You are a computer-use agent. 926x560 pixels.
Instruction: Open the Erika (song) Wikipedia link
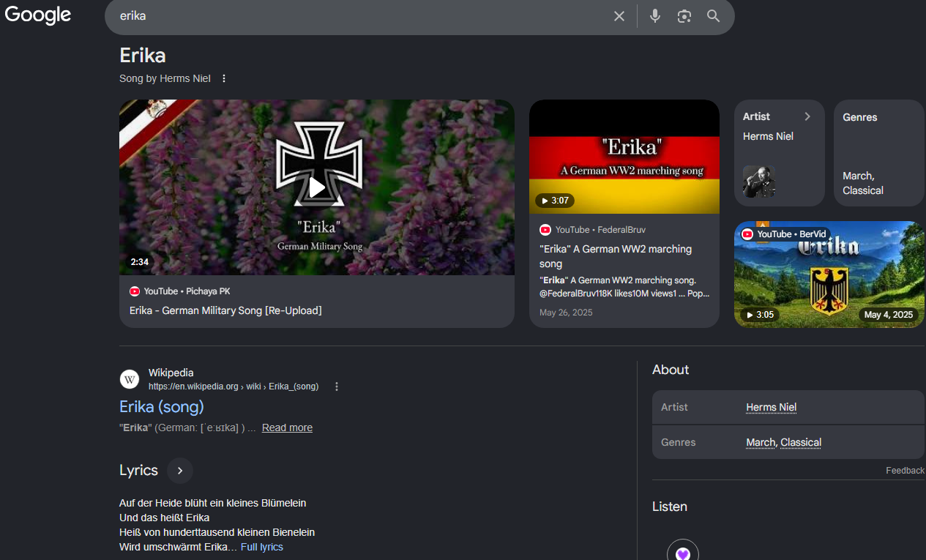pos(162,406)
